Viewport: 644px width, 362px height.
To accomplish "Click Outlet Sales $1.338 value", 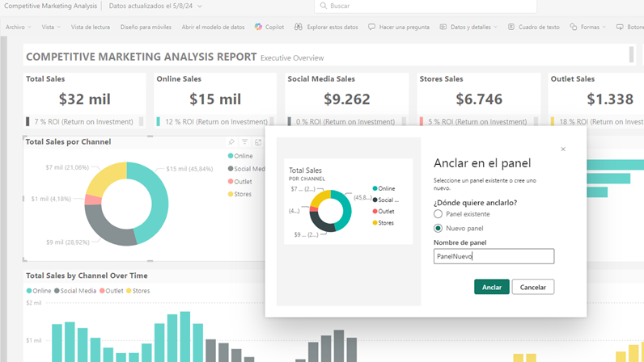I will 610,99.
